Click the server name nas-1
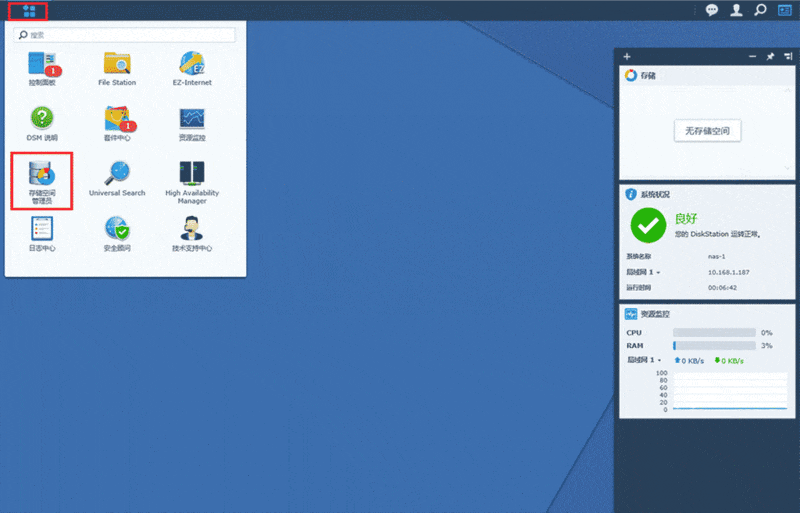800x513 pixels. tap(716, 256)
